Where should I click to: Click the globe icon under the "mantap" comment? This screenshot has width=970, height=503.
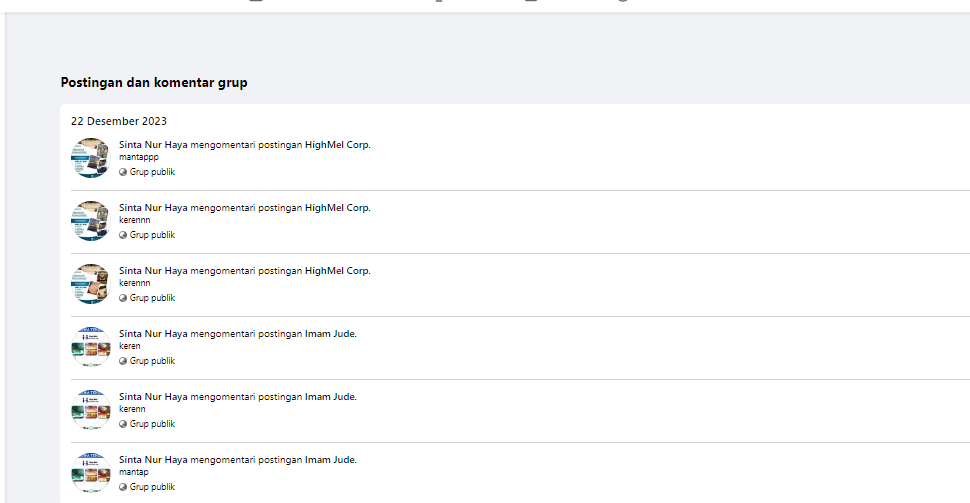click(x=123, y=487)
